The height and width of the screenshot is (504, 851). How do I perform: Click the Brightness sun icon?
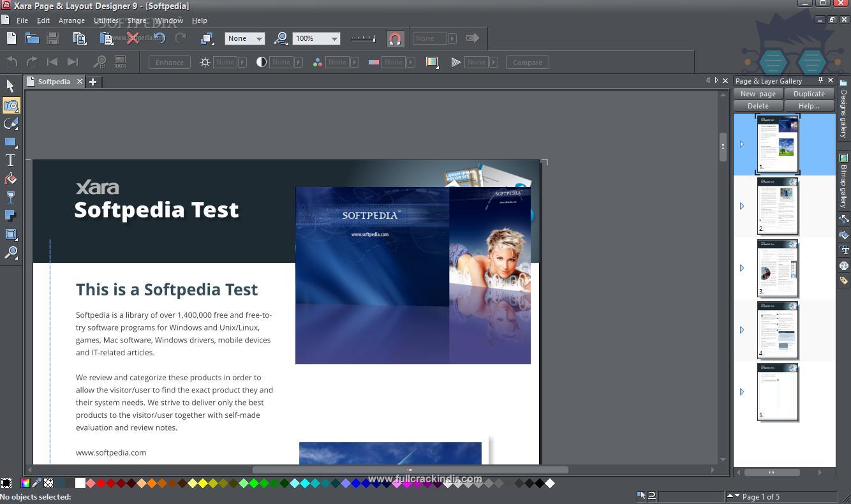205,62
